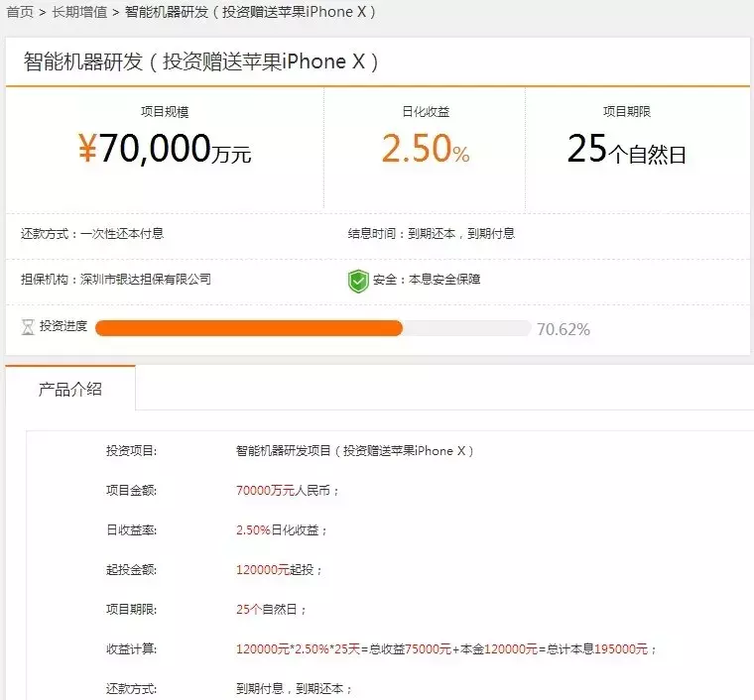Click the 投资项目 row label
Screen dimensions: 754x700
click(131, 451)
